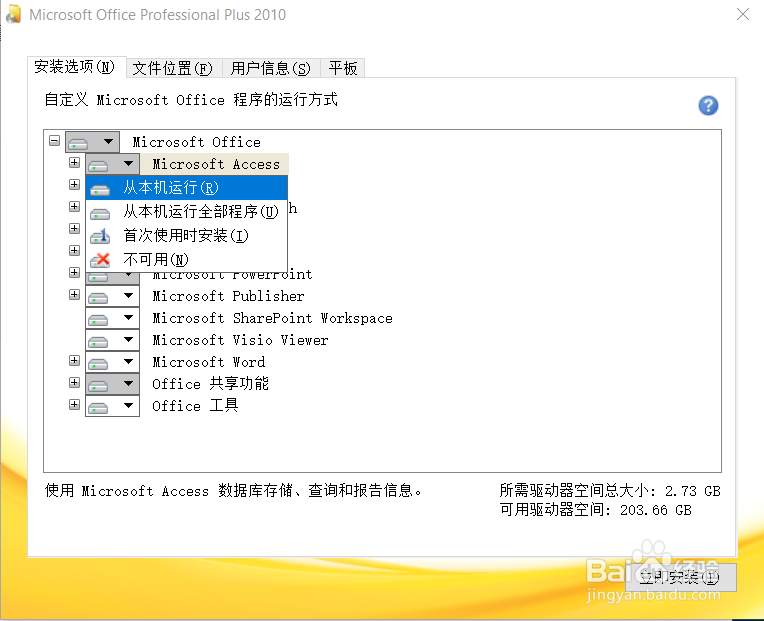Expand the Microsoft PowerPoint node
This screenshot has width=764, height=621.
pos(74,272)
